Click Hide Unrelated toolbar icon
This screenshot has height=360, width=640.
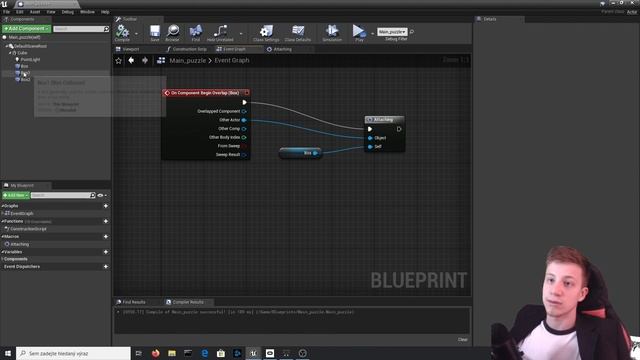[x=220, y=33]
